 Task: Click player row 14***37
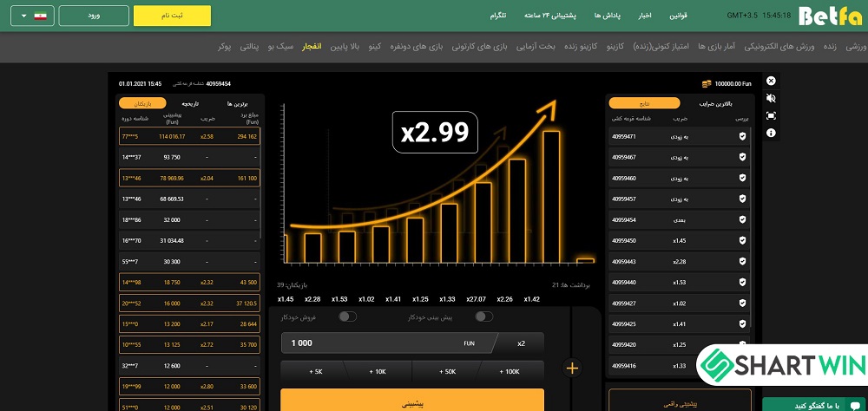[x=189, y=157]
